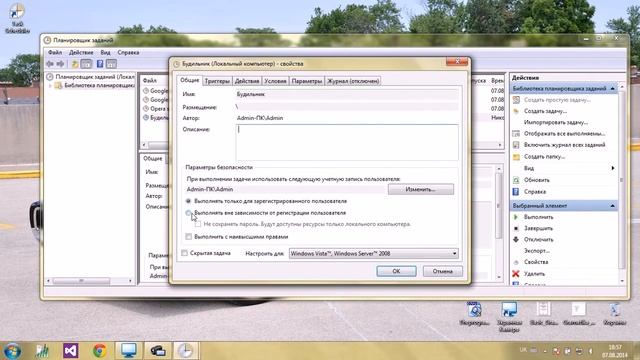Click the Создать папку folder icon
The image size is (640, 360).
[x=516, y=157]
